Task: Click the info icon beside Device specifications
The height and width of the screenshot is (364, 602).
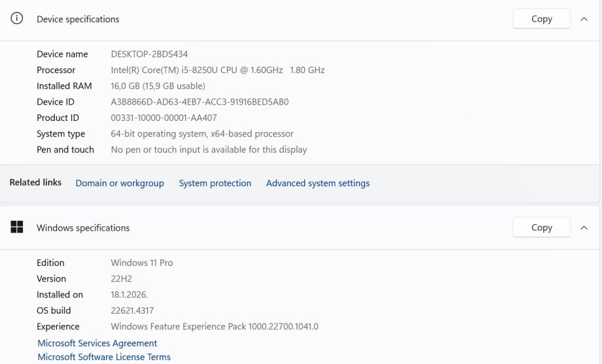Action: 17,19
